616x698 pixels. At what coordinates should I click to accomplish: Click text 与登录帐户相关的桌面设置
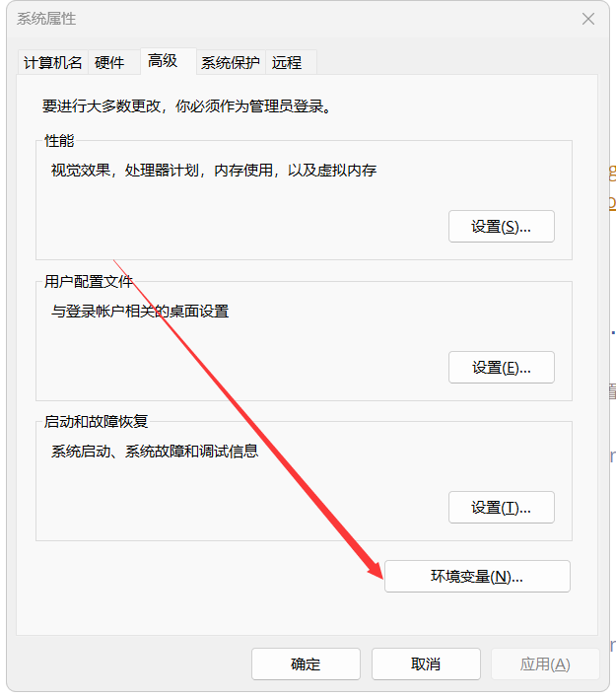[x=140, y=311]
